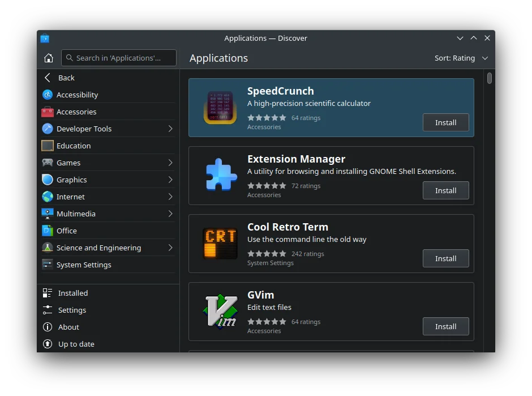Install SpeedCrunch
Screen dimensions: 532x396
coord(445,122)
